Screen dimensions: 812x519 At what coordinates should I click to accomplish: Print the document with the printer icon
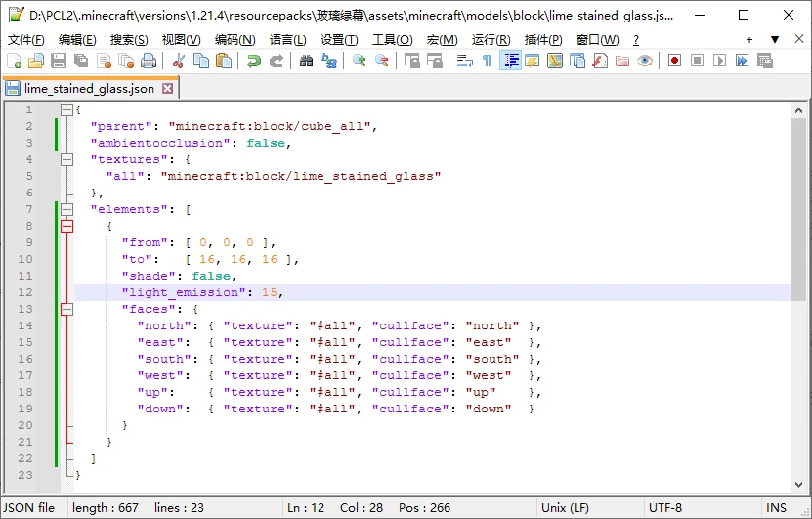click(x=149, y=62)
